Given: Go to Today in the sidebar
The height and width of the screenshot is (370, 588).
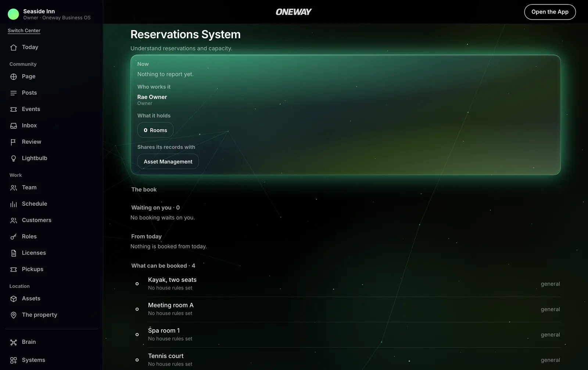Looking at the screenshot, I should (x=51, y=47).
